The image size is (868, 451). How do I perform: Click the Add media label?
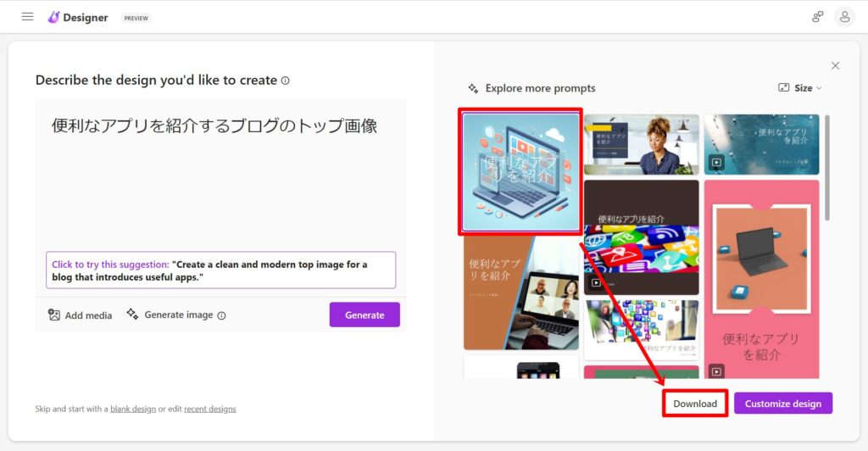pos(88,315)
